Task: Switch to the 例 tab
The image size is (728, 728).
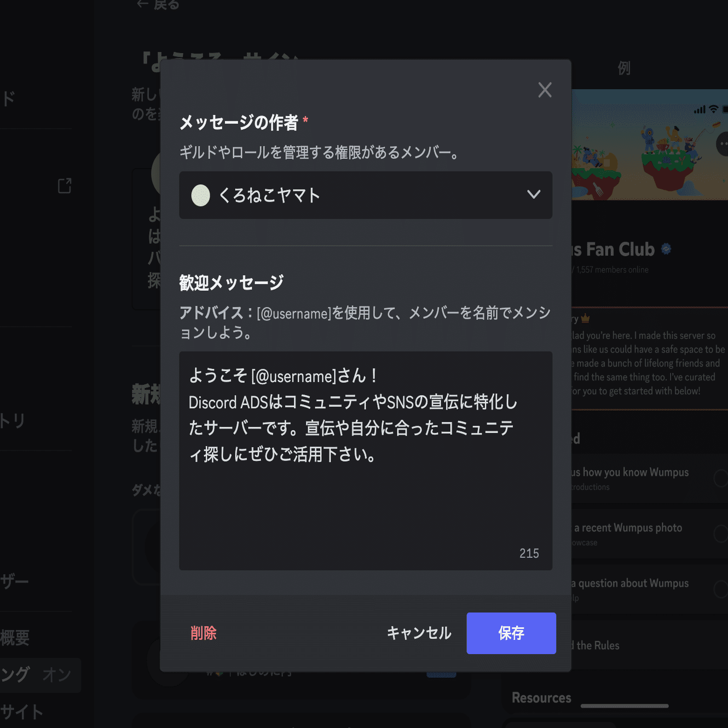Action: 624,69
